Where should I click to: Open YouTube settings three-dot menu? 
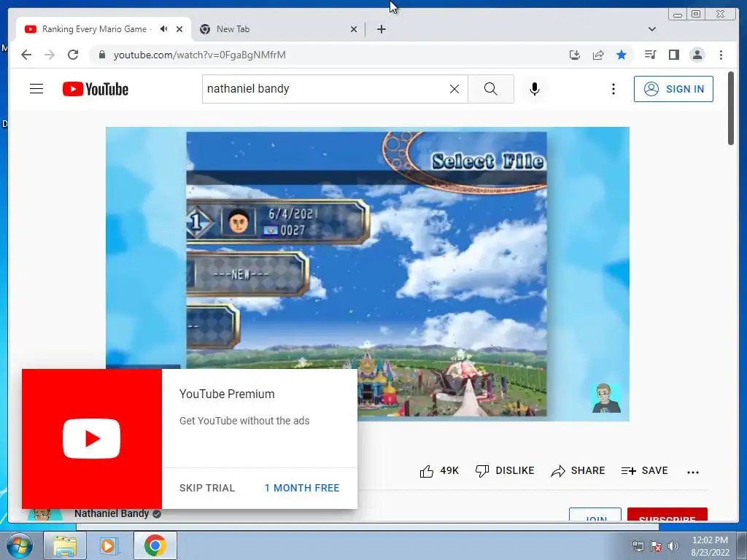(x=613, y=89)
